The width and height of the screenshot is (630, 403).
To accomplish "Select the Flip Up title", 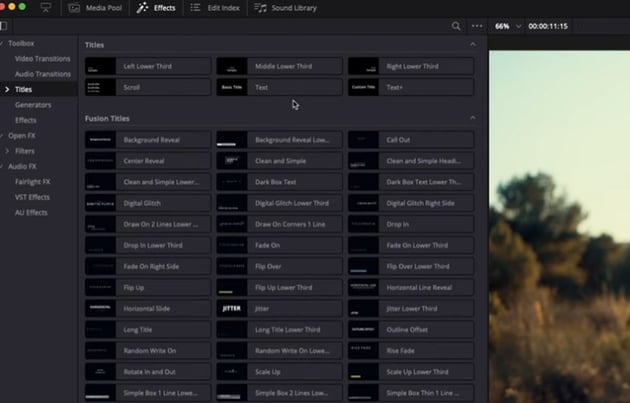I will (148, 288).
